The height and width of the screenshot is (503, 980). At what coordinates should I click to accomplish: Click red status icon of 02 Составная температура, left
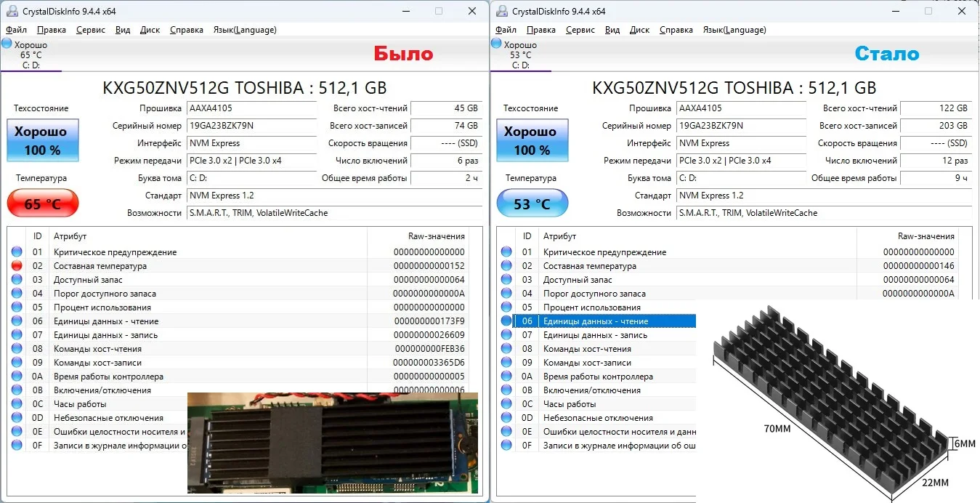(17, 266)
